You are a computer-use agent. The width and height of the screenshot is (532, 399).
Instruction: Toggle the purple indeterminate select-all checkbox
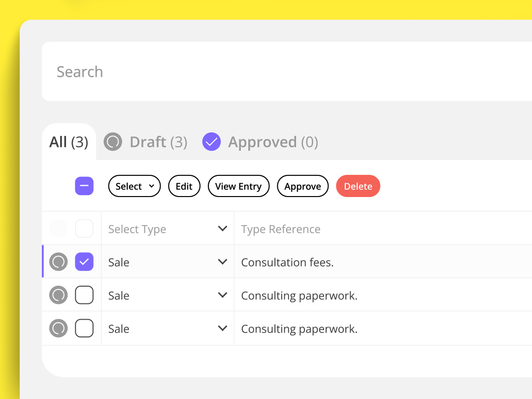point(84,186)
